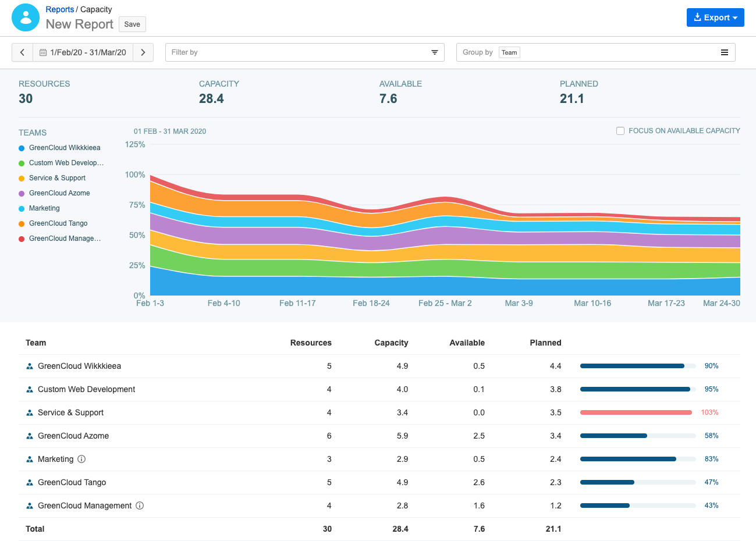Screen dimensions: 756x541
Task: Click info icon beside GreenCloud Management
Action: coord(140,506)
